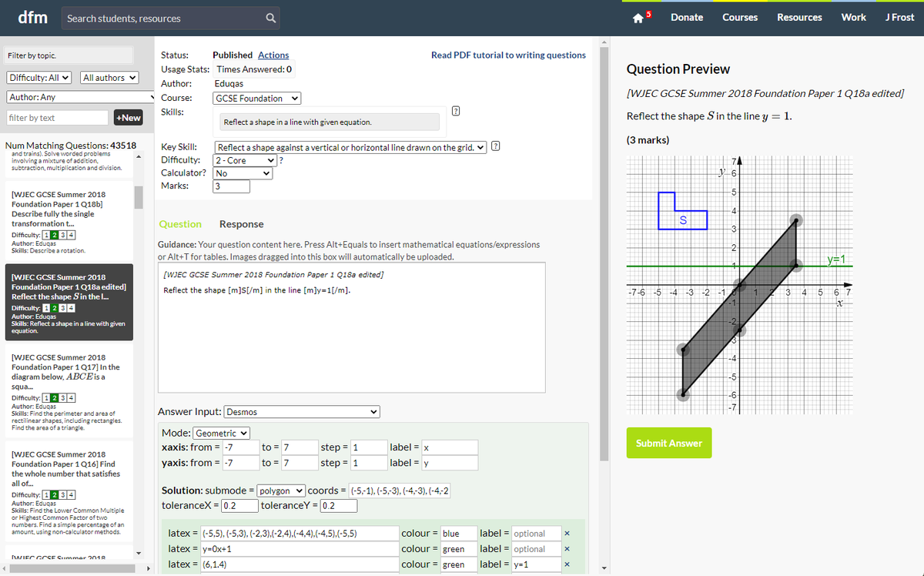Image resolution: width=924 pixels, height=576 pixels.
Task: Click the filter by text field
Action: tap(57, 118)
